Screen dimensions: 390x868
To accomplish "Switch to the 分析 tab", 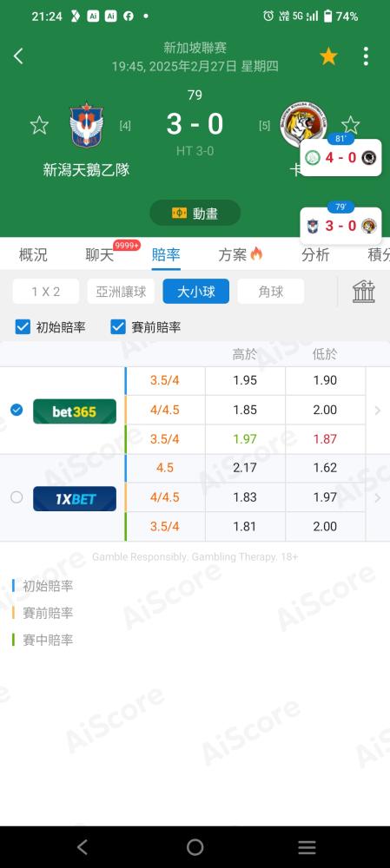I will 316,254.
